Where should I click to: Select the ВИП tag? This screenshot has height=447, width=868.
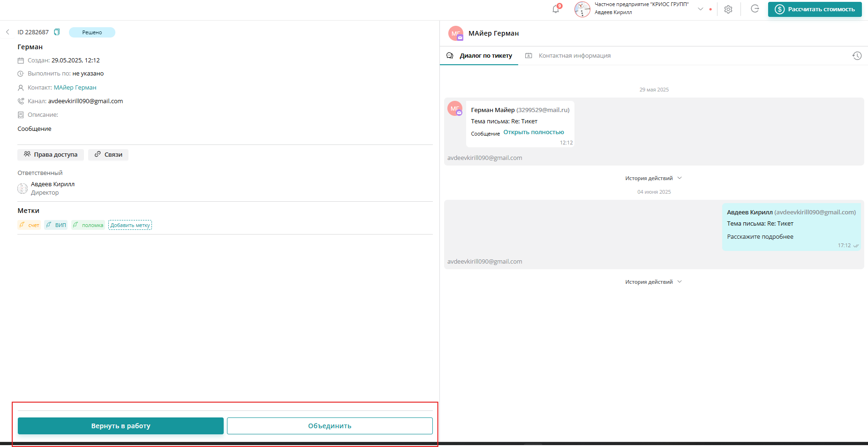56,225
